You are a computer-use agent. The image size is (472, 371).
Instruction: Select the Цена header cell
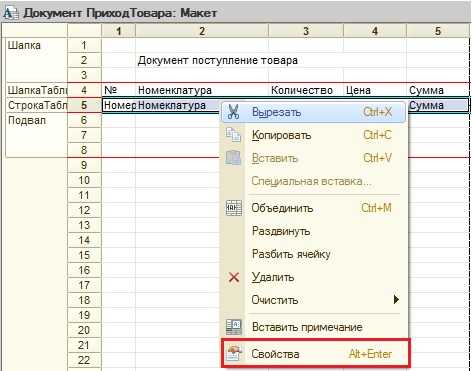tap(375, 90)
